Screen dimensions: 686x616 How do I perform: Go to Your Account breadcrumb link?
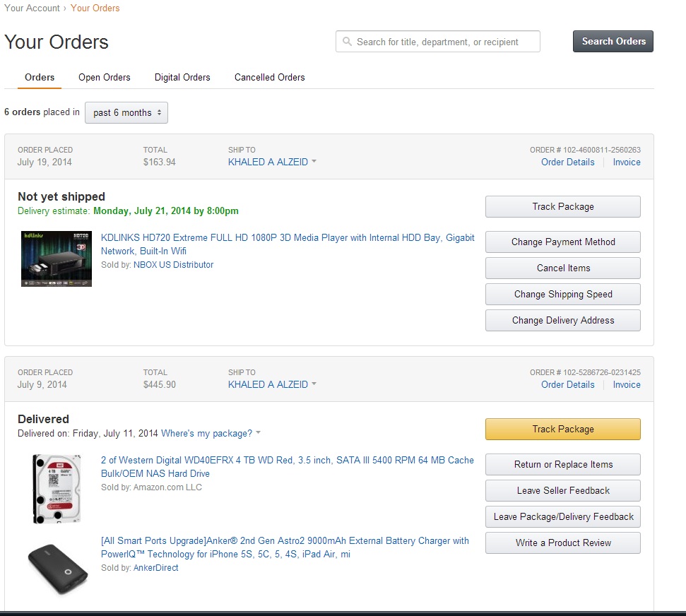(x=32, y=8)
